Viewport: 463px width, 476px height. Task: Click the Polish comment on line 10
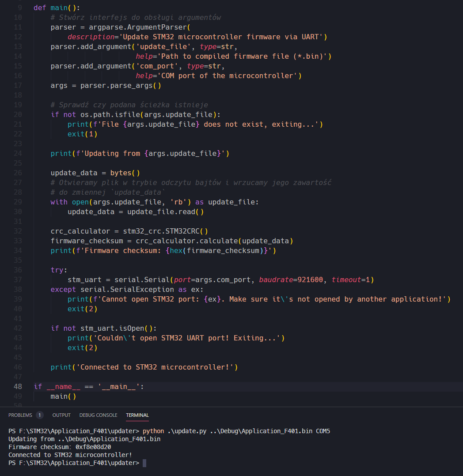136,17
